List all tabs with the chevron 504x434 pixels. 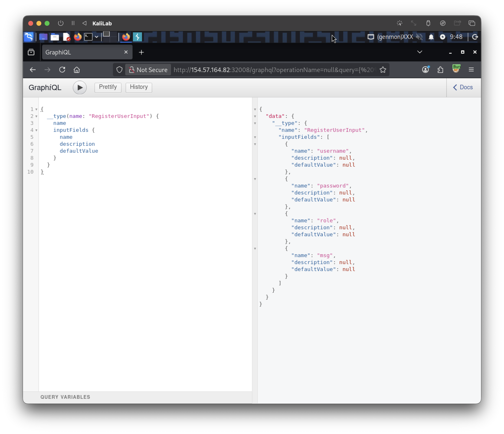420,52
